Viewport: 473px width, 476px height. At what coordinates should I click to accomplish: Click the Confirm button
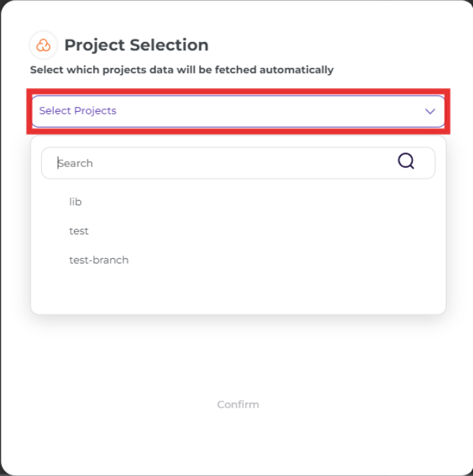click(x=238, y=405)
